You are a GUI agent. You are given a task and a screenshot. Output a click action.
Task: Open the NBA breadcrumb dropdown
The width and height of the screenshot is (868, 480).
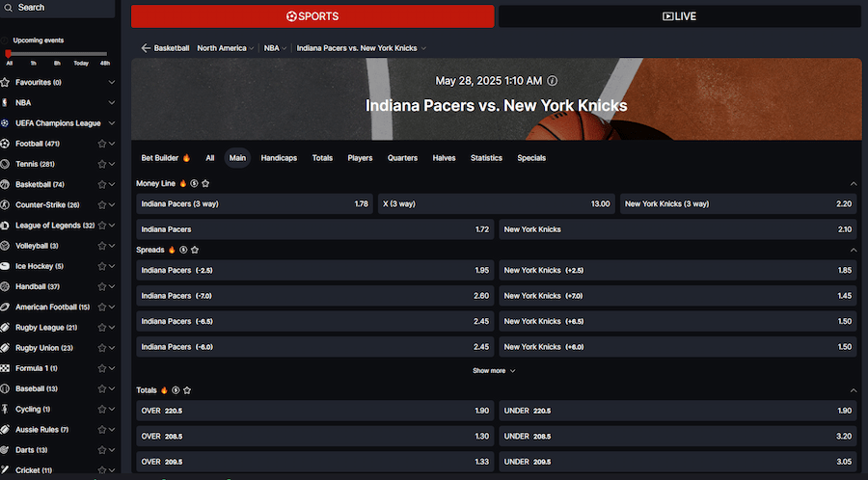[x=275, y=48]
